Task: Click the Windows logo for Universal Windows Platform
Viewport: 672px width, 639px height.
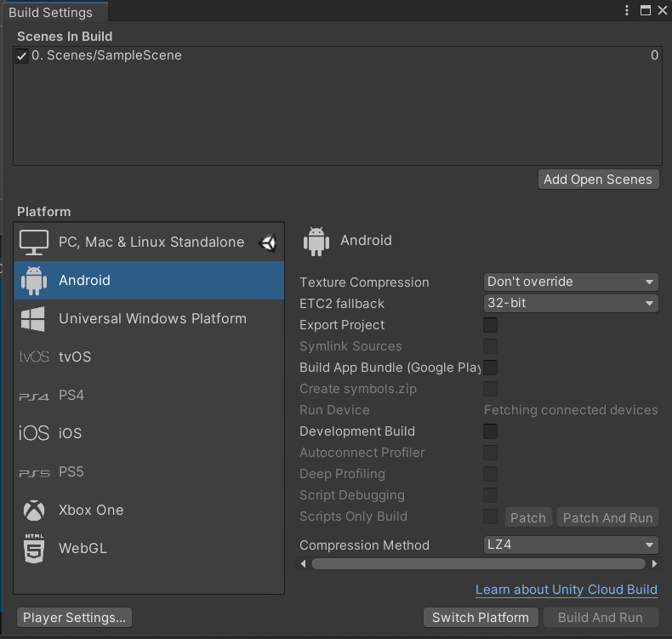Action: [x=33, y=319]
